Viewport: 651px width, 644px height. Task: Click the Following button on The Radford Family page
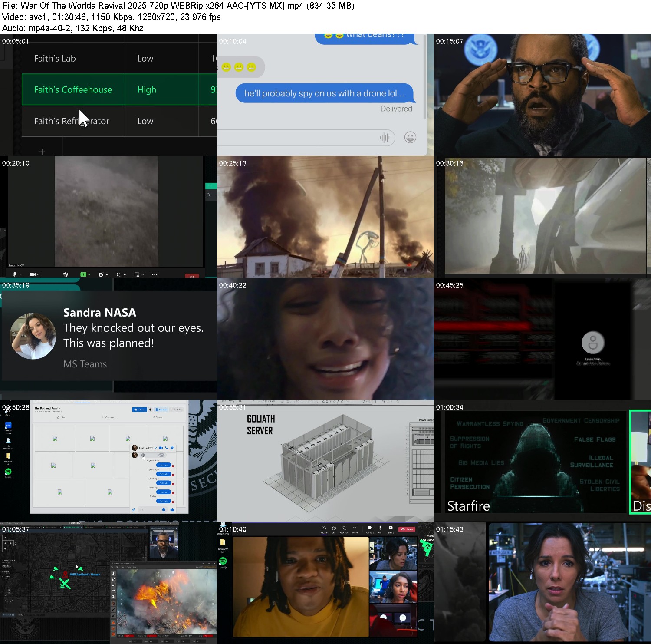[139, 410]
